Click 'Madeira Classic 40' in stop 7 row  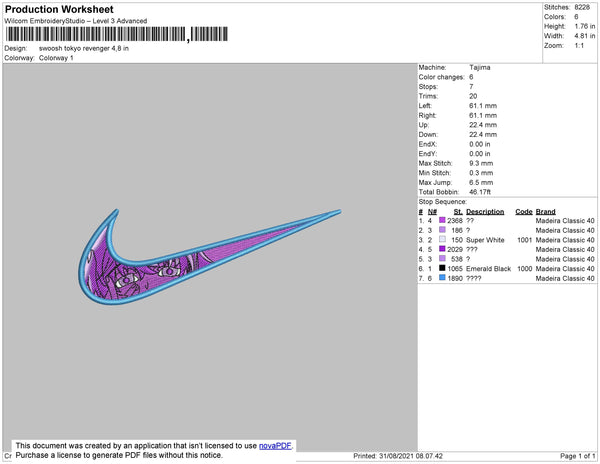pos(565,278)
